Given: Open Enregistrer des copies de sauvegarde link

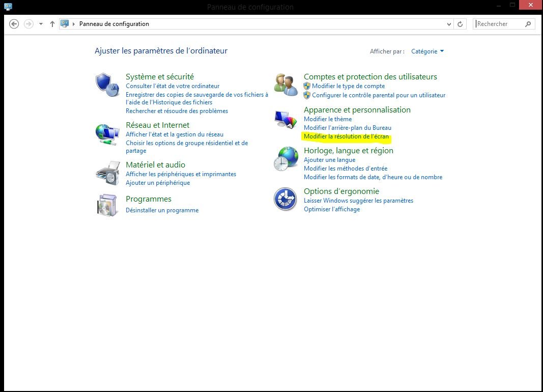Looking at the screenshot, I should pos(197,98).
